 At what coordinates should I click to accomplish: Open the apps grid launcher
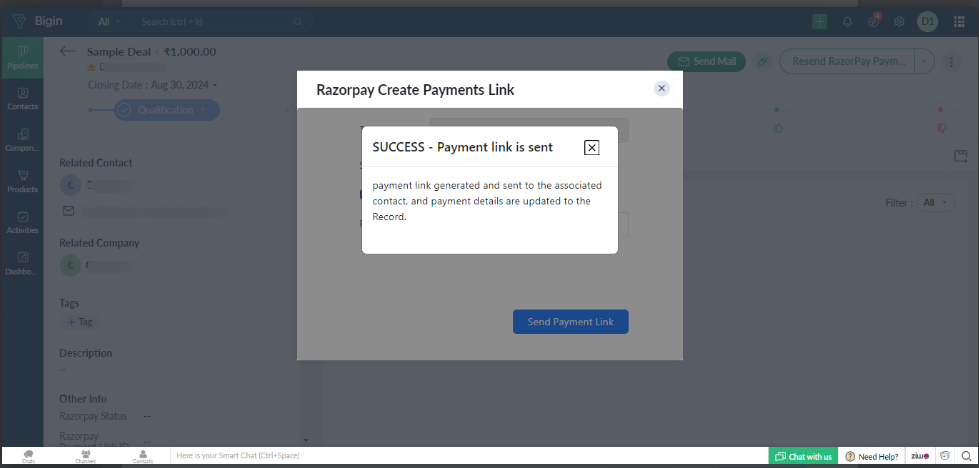tap(960, 22)
